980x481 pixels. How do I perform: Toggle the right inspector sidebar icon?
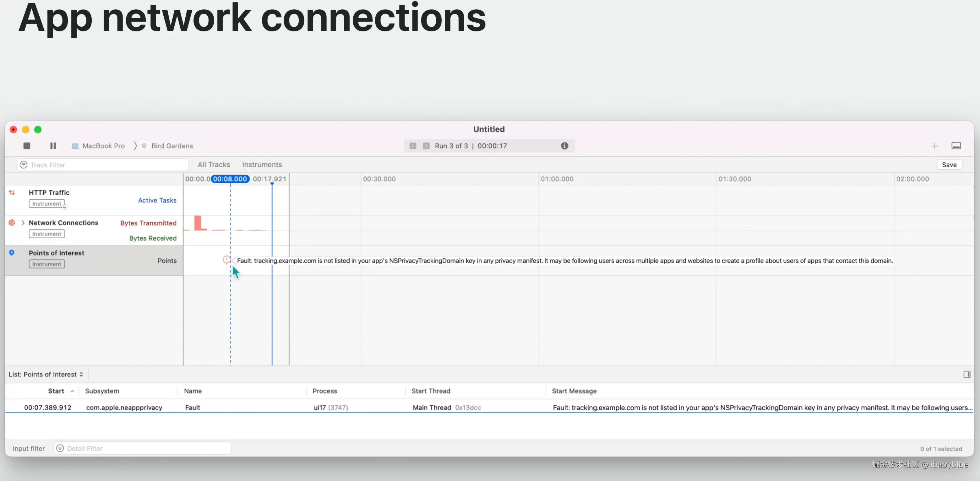[x=967, y=375]
